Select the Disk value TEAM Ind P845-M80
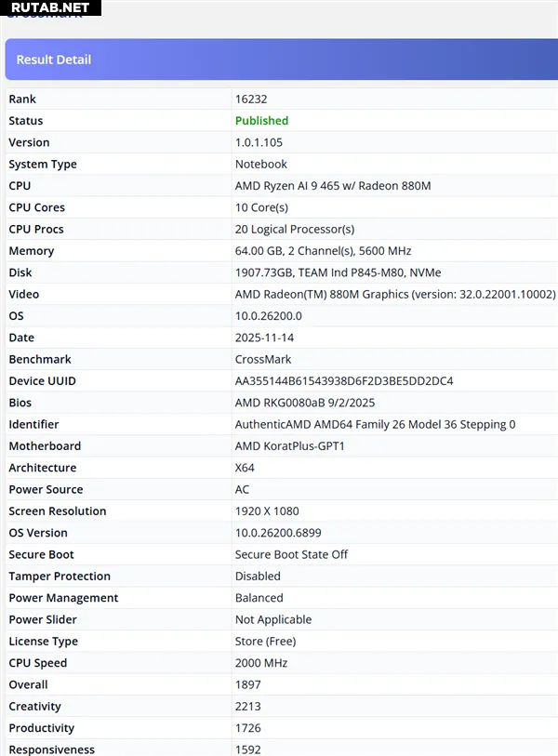The height and width of the screenshot is (756, 558). (x=338, y=272)
